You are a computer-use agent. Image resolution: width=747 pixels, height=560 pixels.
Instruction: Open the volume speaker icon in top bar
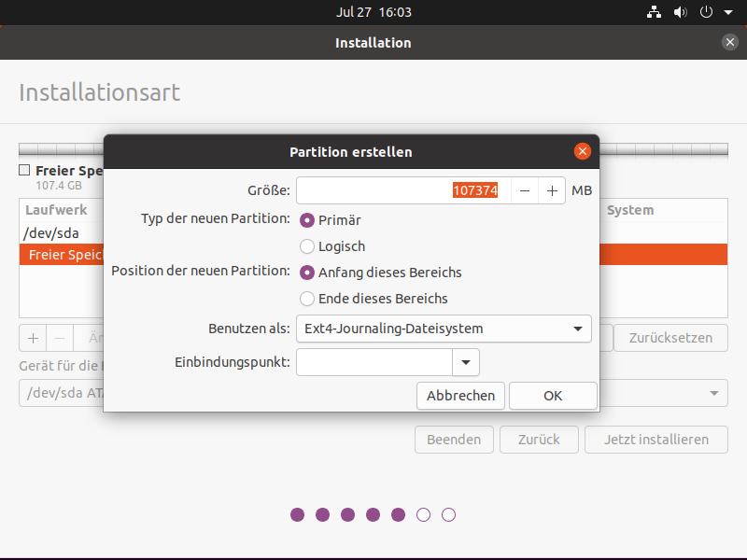[x=680, y=13]
